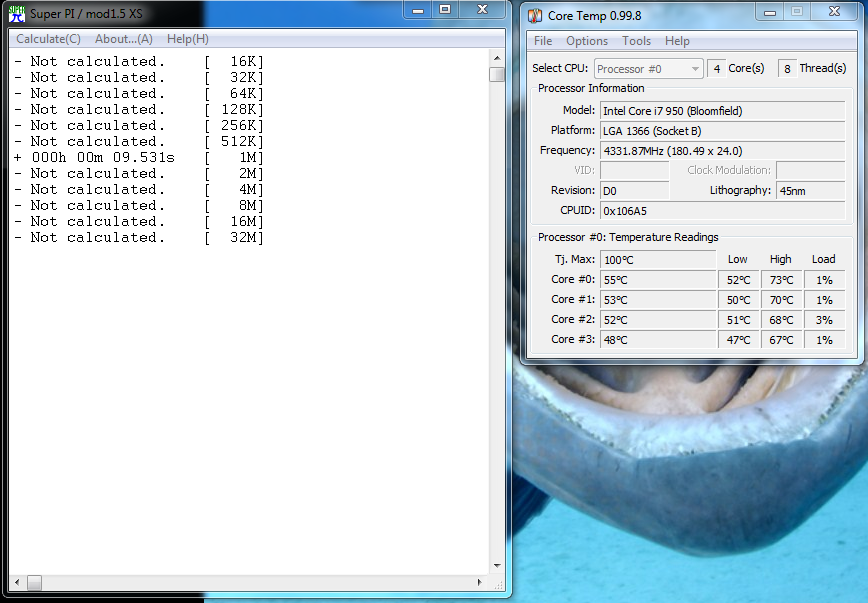Click Super PI vertical scrollbar down arrow
This screenshot has height=603, width=868.
496,566
